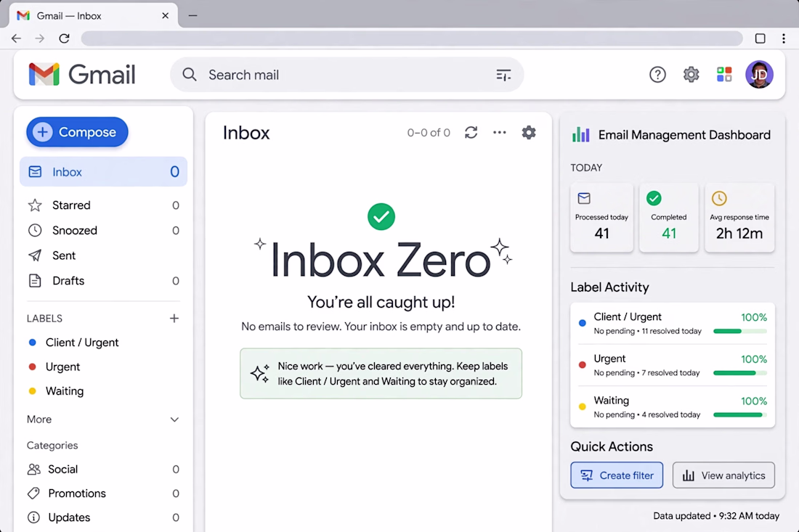
Task: Close the Gmail — Inbox tab
Action: tap(165, 16)
